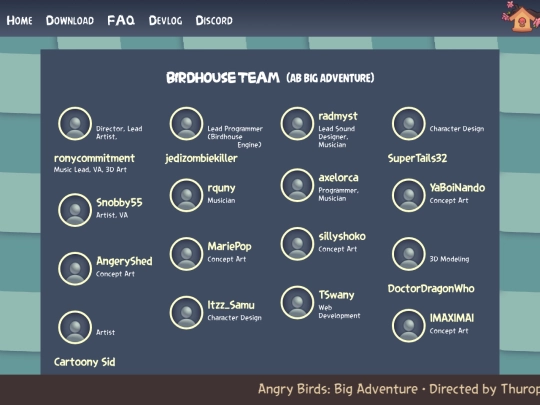Click axelorca's avatar icon
Image resolution: width=540 pixels, height=405 pixels.
[x=297, y=185]
